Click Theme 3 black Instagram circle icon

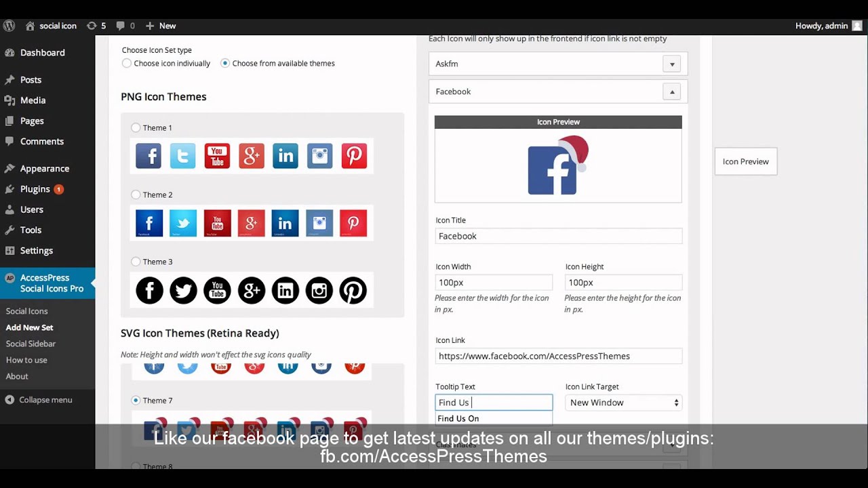[x=319, y=290]
